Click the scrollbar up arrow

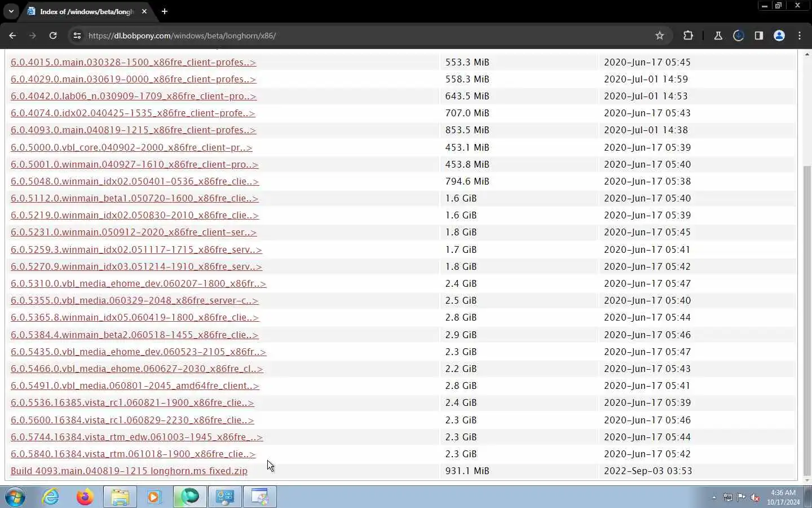[x=807, y=55]
